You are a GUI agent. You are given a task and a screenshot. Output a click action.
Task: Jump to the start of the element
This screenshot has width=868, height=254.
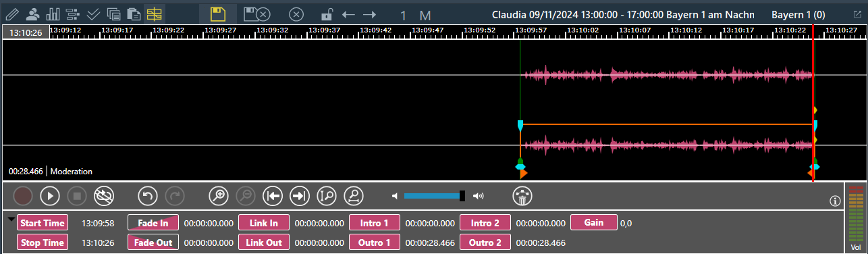(272, 196)
